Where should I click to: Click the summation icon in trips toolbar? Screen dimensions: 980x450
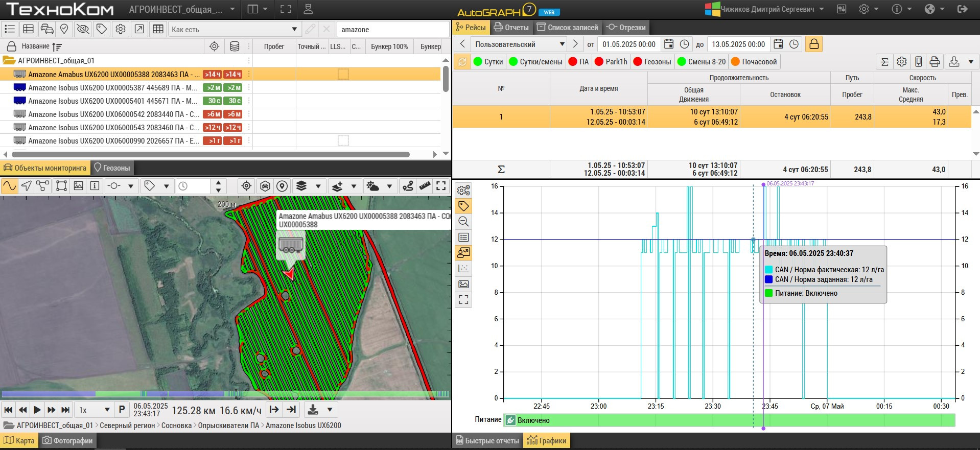(885, 62)
